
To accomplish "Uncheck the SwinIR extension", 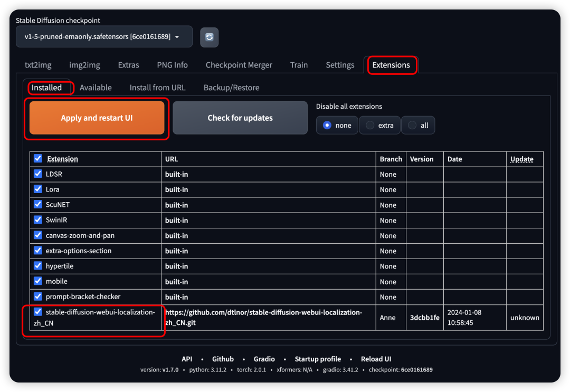I will [x=38, y=219].
